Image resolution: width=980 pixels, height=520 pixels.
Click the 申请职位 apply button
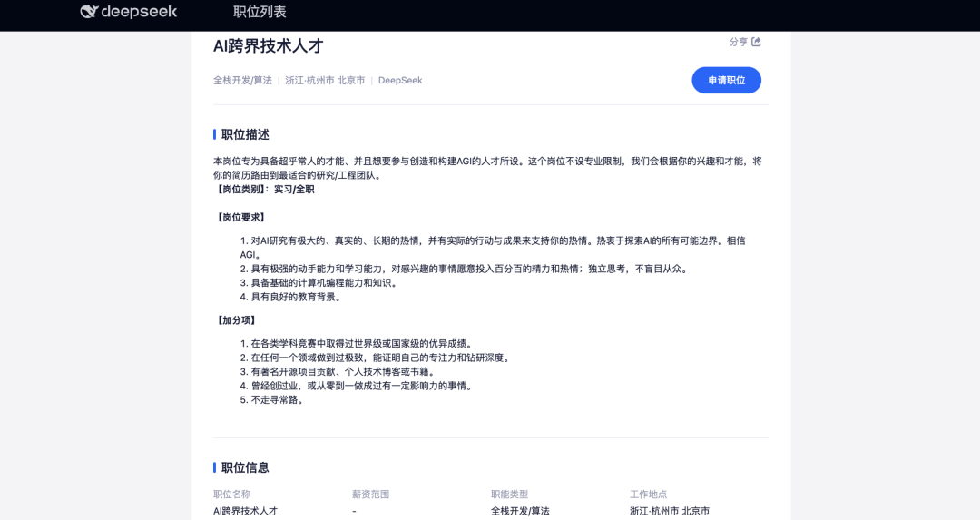click(726, 80)
